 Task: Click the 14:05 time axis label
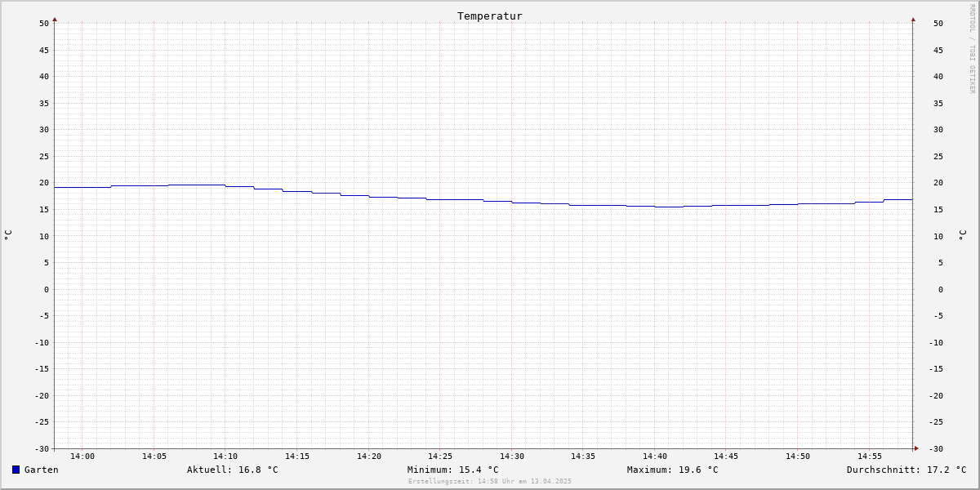(154, 457)
